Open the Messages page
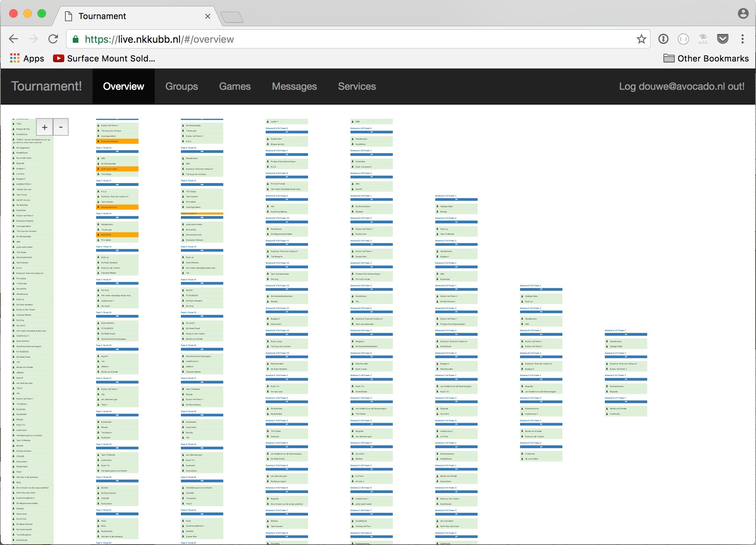 [x=294, y=86]
